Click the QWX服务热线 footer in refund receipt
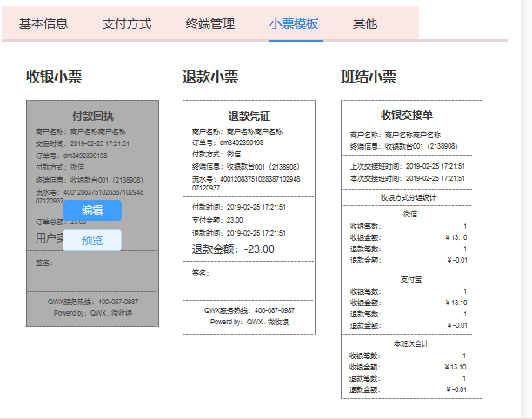Image resolution: width=532 pixels, height=419 pixels. click(249, 310)
